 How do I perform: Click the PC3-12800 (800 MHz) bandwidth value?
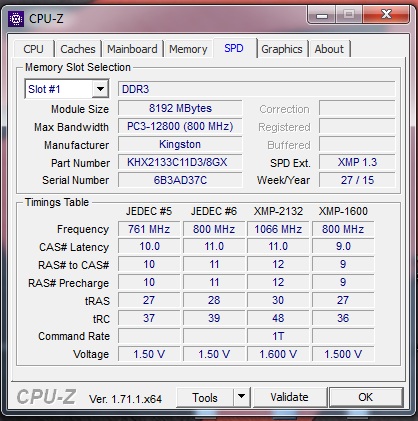(x=180, y=126)
